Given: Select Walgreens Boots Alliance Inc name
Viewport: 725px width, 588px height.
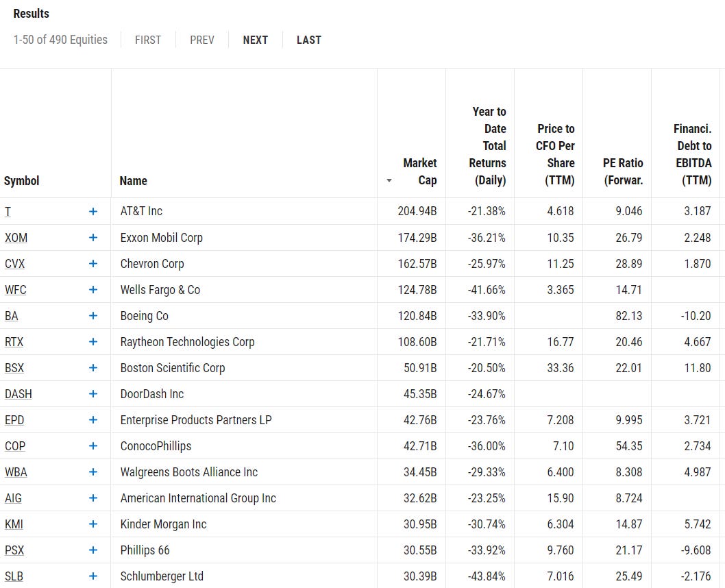Looking at the screenshot, I should tap(188, 472).
